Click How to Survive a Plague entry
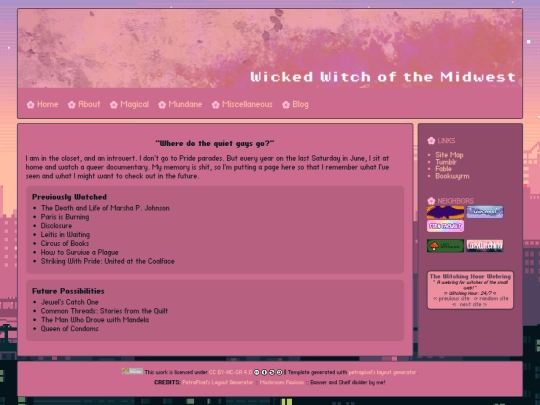540x405 pixels. (x=80, y=252)
